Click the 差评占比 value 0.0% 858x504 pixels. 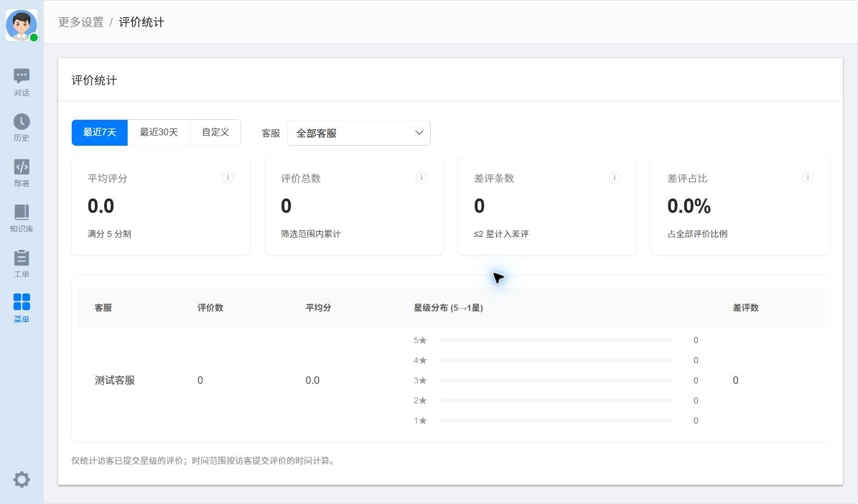point(689,206)
